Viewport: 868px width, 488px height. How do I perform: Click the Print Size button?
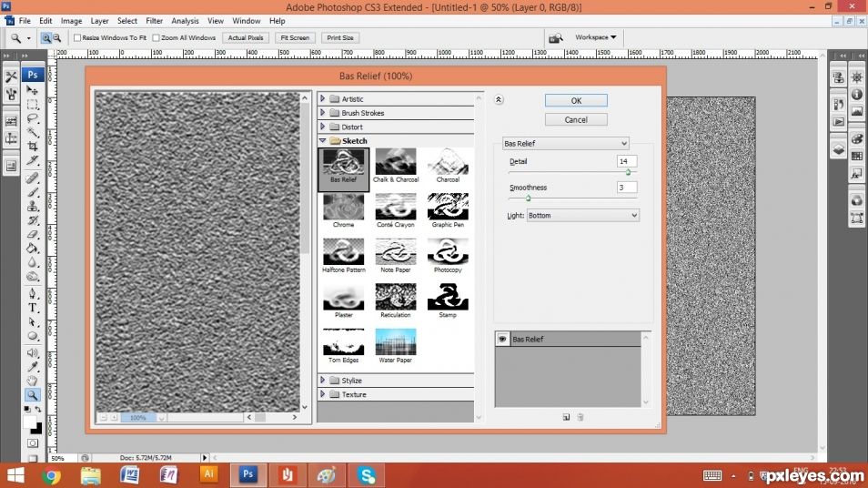340,37
